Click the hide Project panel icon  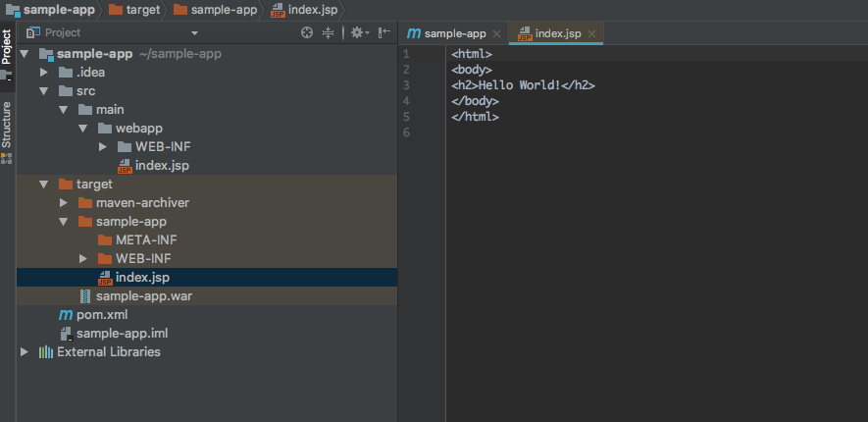pyautogui.click(x=384, y=32)
